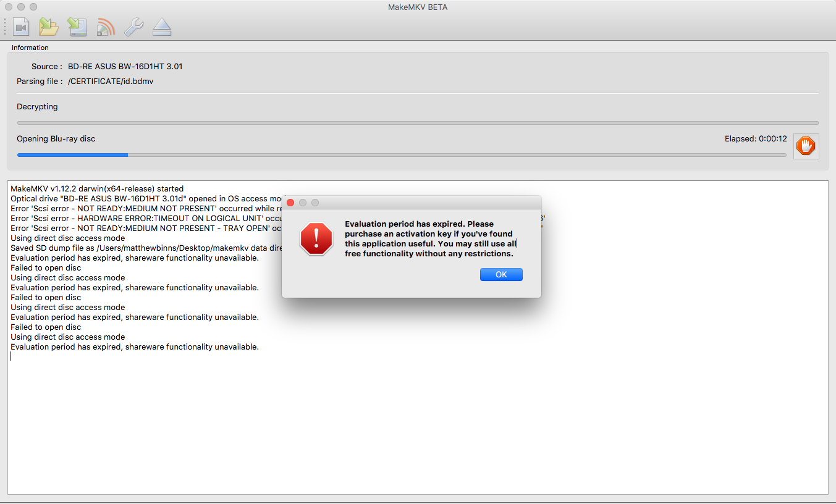
Task: Click the 'Opening Blu-ray disc' status label
Action: pyautogui.click(x=56, y=139)
